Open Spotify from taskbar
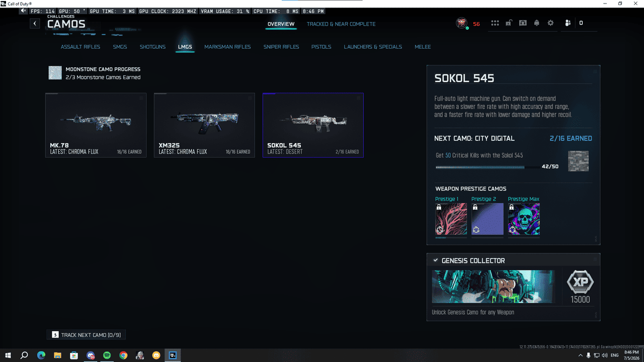644x362 pixels. 107,355
